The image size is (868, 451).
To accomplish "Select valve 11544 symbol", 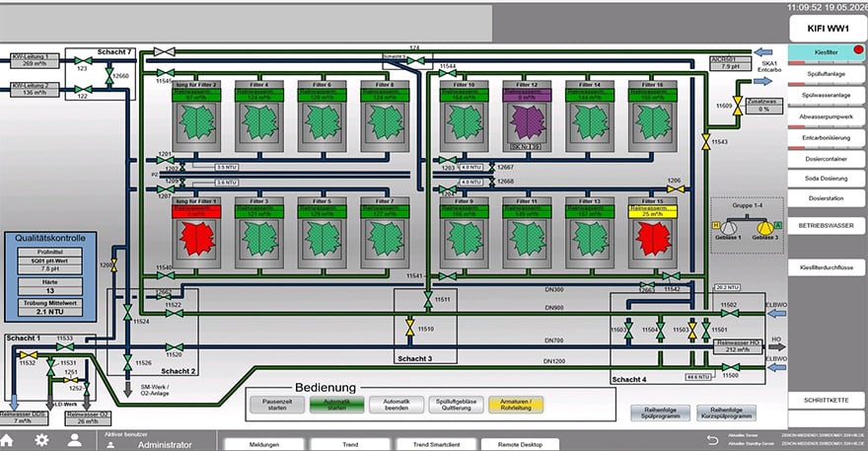I will pos(447,73).
